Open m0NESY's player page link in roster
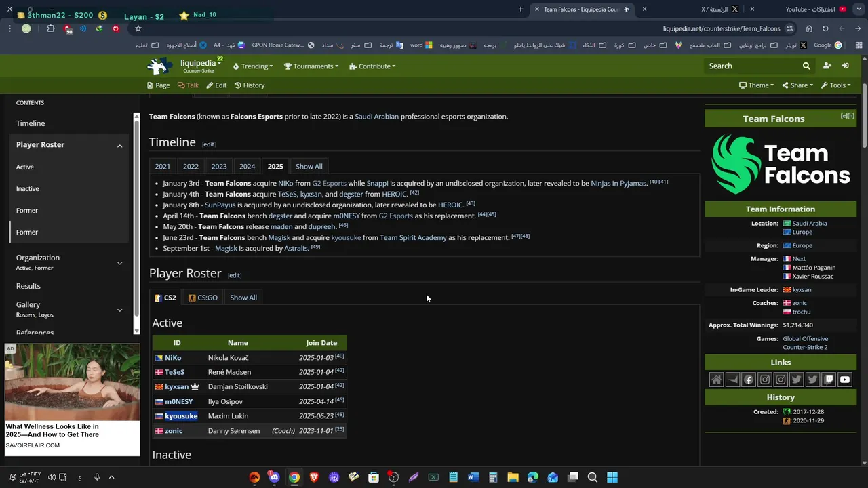The image size is (868, 488). 179,401
